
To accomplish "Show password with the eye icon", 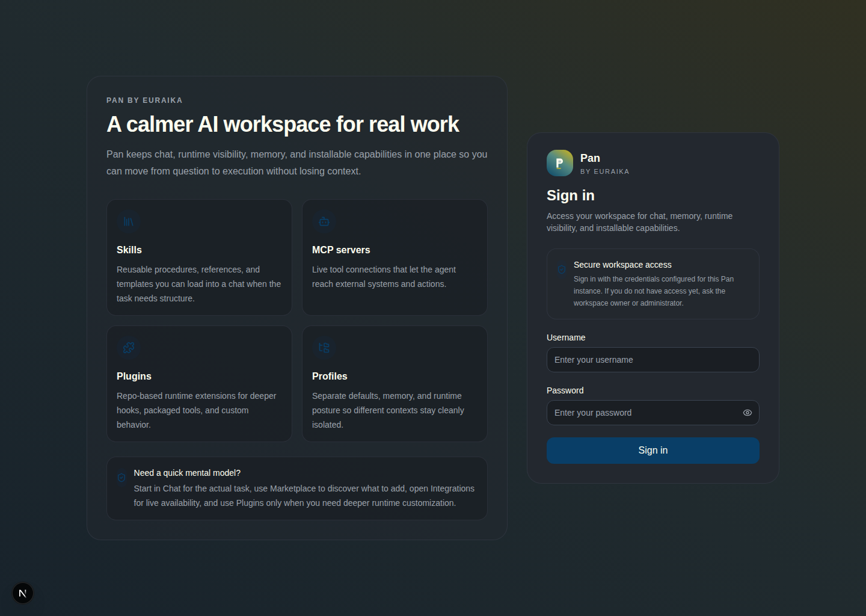I will [748, 413].
